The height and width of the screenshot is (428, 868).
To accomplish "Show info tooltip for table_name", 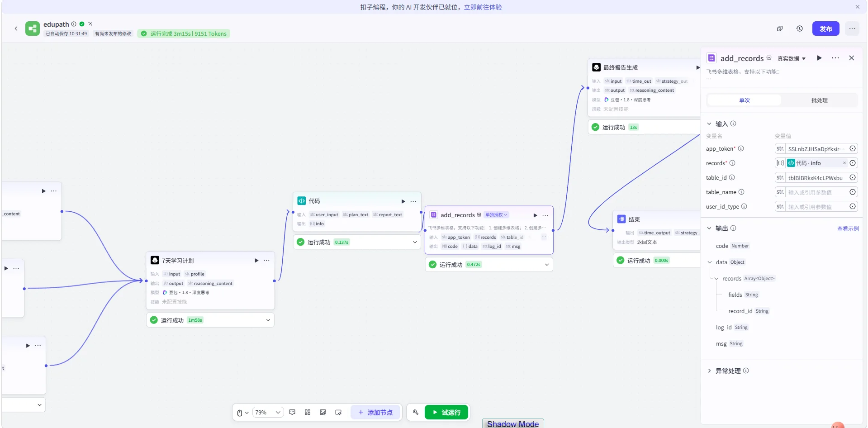I will pos(741,192).
